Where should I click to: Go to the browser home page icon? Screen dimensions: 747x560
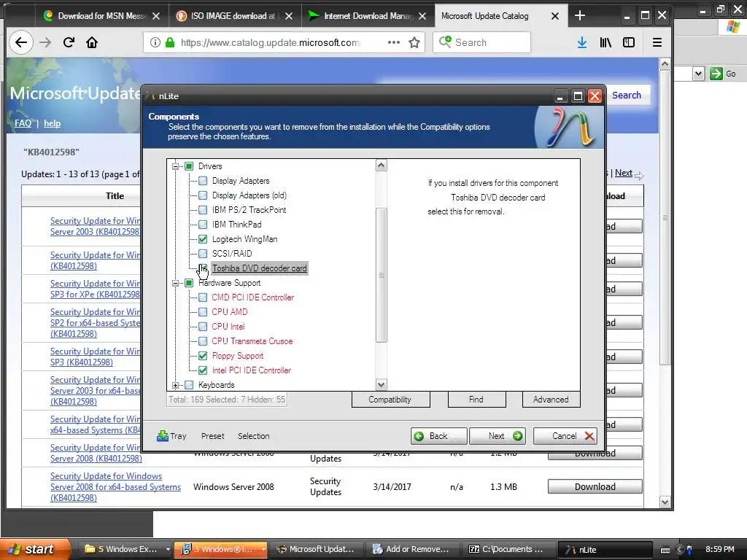click(92, 42)
